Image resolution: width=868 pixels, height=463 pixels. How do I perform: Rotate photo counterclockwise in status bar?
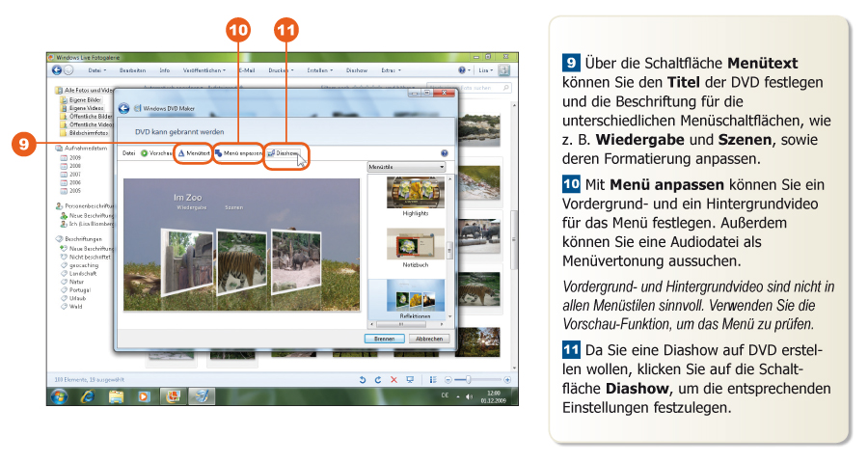[362, 380]
